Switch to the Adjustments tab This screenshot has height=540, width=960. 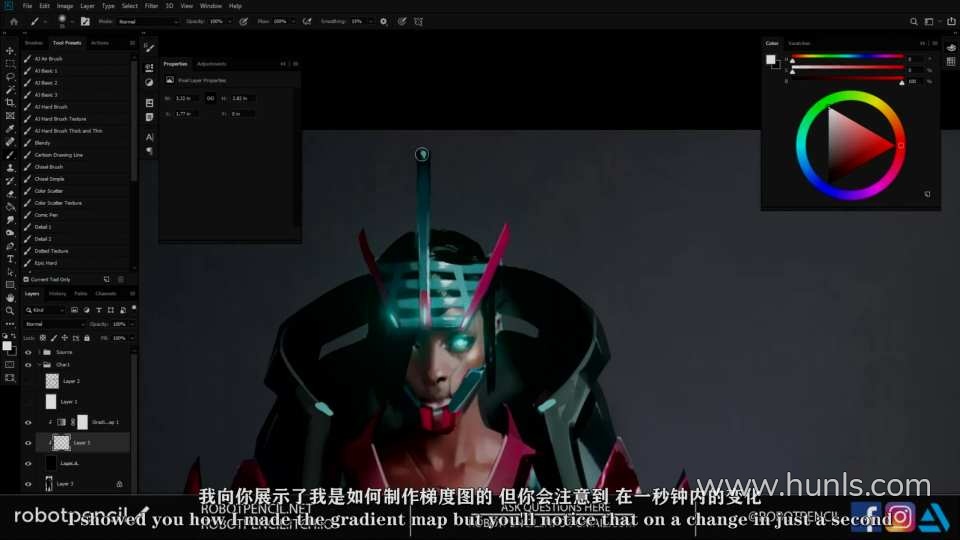point(212,64)
